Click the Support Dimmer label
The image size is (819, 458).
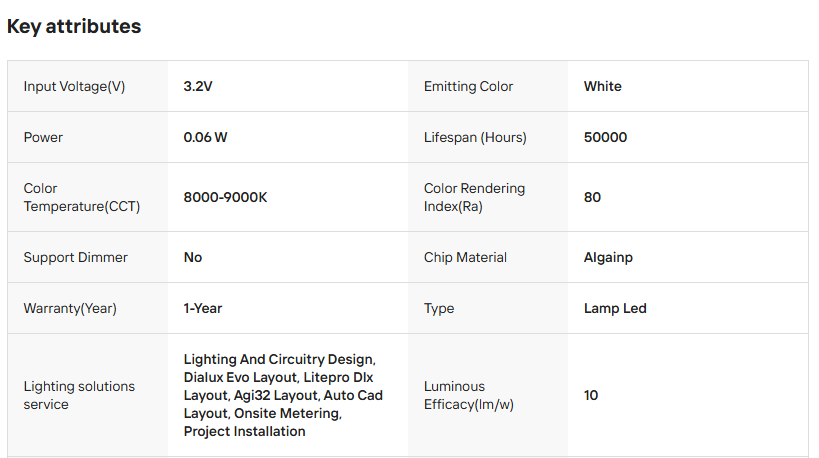(x=76, y=257)
